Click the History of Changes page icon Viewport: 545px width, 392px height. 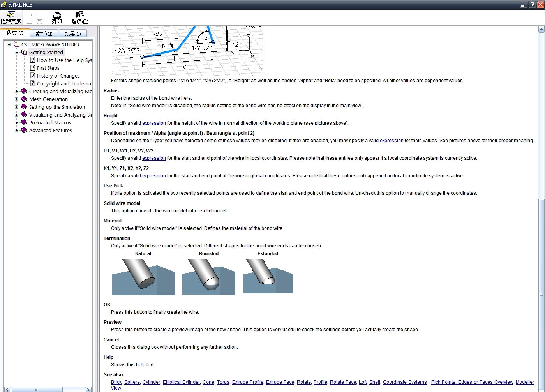33,76
